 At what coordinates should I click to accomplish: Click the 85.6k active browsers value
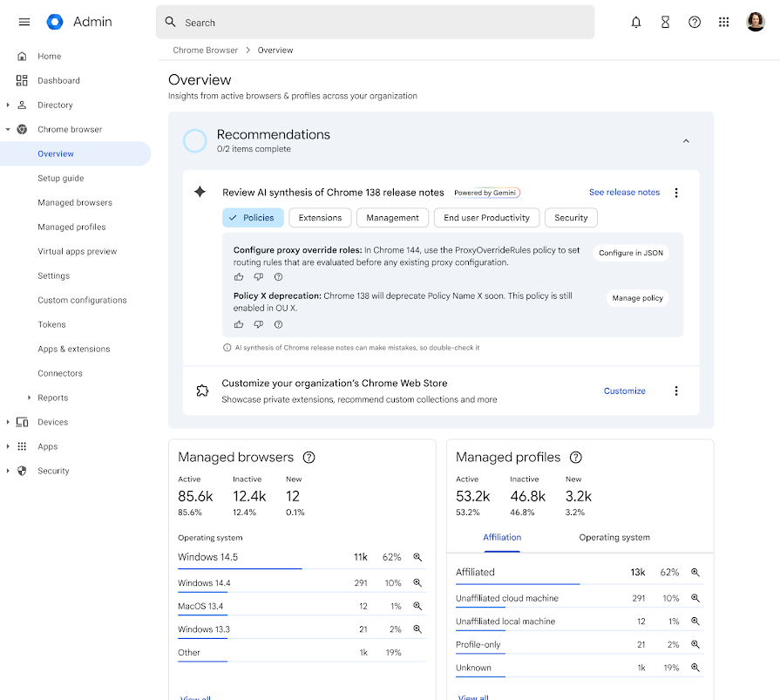click(x=195, y=496)
